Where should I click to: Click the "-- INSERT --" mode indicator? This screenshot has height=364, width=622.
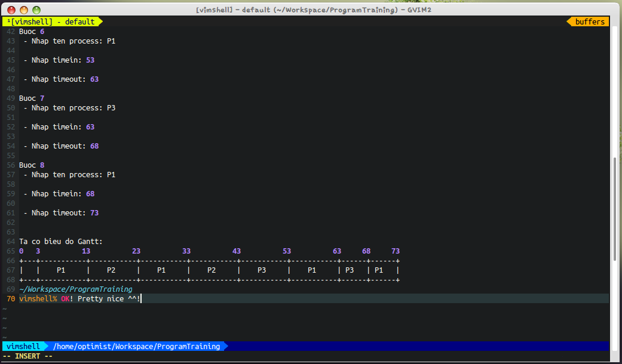(x=27, y=356)
